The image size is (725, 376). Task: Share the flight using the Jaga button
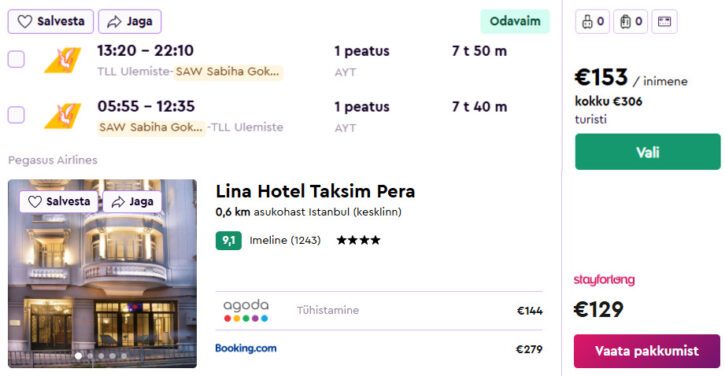[130, 21]
